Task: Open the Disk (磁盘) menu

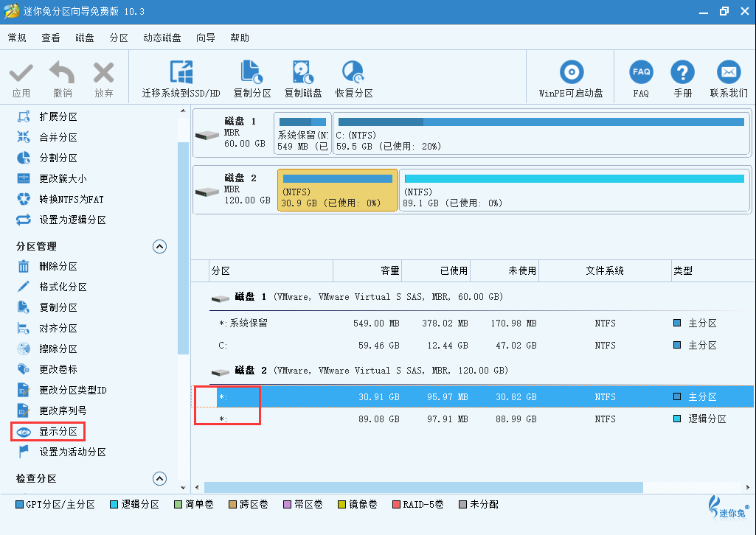Action: 84,38
